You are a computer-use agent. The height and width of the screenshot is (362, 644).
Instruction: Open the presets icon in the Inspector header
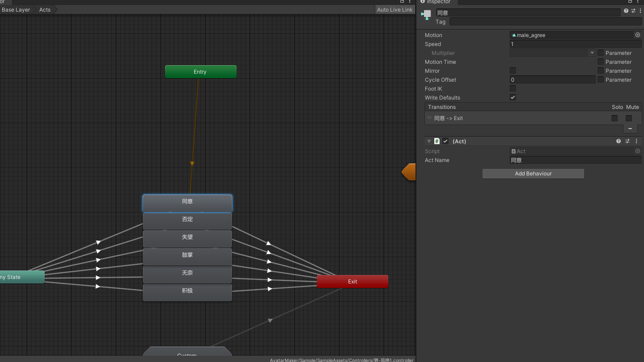tap(633, 11)
